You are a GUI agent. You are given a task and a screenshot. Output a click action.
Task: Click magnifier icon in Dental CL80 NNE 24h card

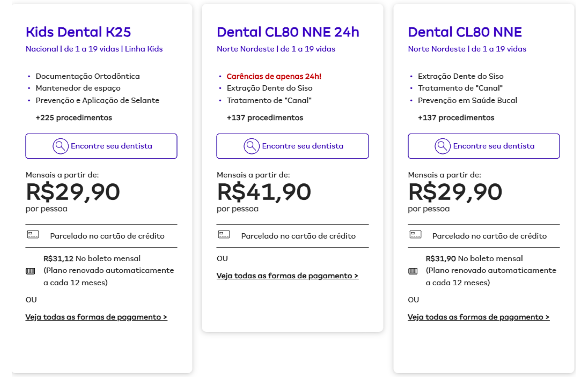(x=252, y=146)
